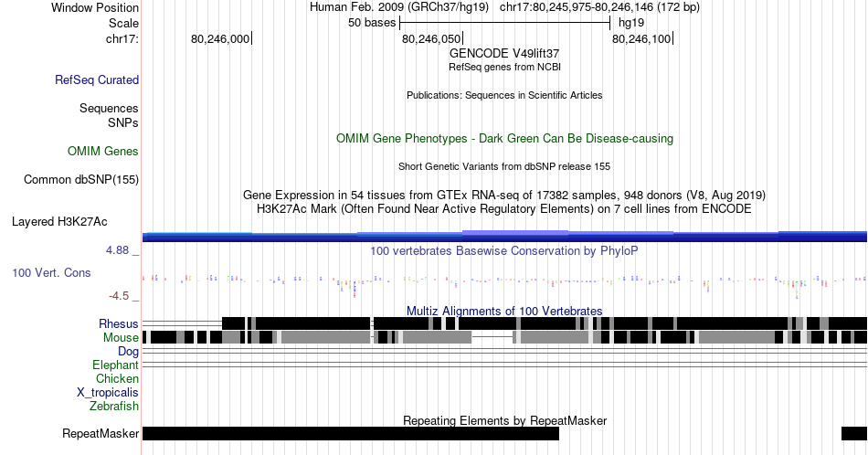This screenshot has width=868, height=455.
Task: Click the chr17: ruler label
Action: pos(122,38)
